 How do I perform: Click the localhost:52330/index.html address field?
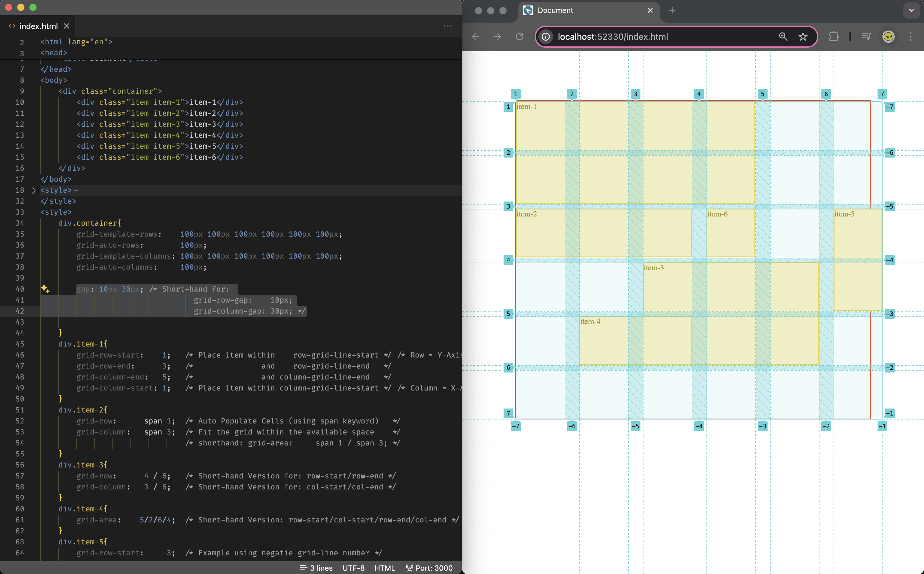[x=676, y=37]
